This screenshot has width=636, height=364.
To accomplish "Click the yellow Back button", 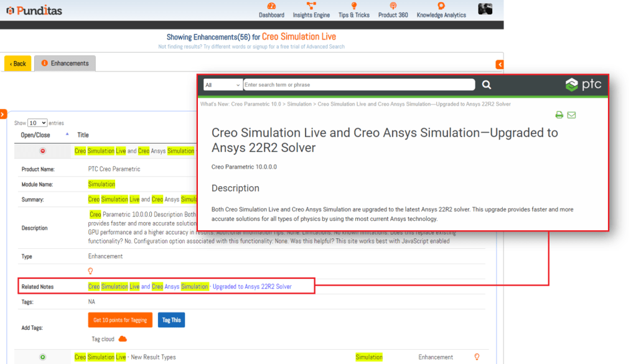I will [17, 63].
